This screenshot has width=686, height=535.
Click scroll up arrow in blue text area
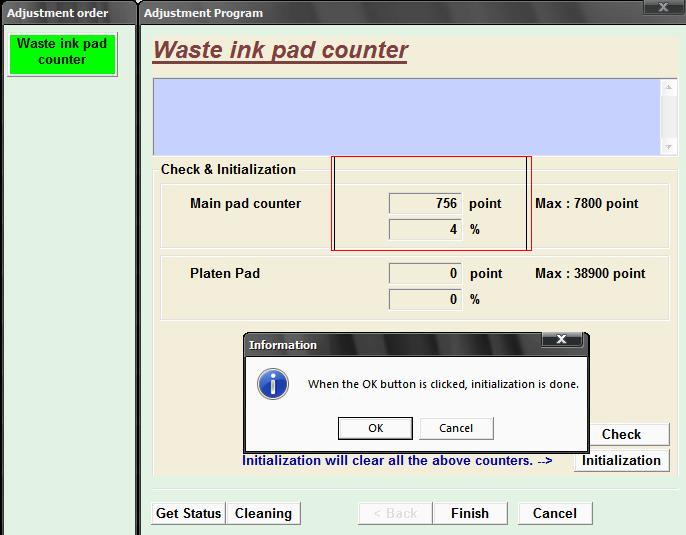point(668,87)
